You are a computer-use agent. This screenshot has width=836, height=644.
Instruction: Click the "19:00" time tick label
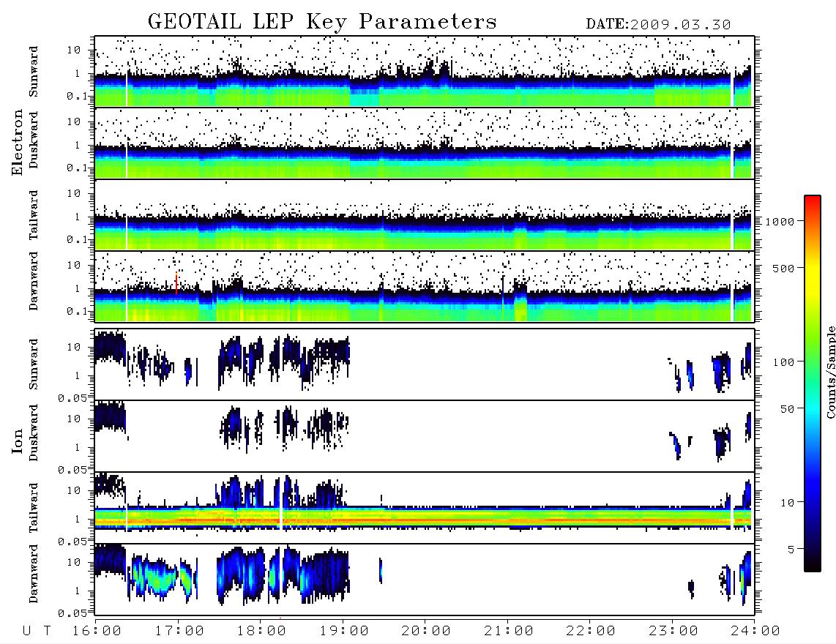click(x=344, y=631)
